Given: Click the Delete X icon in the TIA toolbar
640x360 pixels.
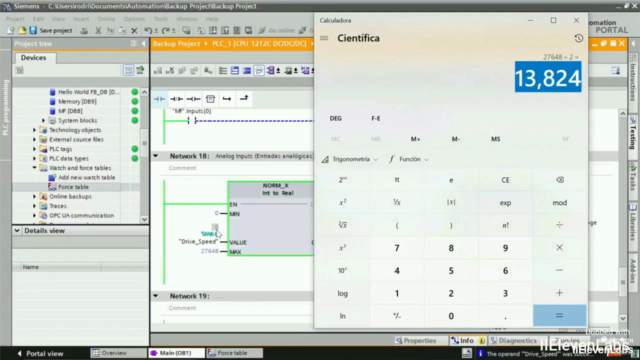Looking at the screenshot, I should [134, 31].
